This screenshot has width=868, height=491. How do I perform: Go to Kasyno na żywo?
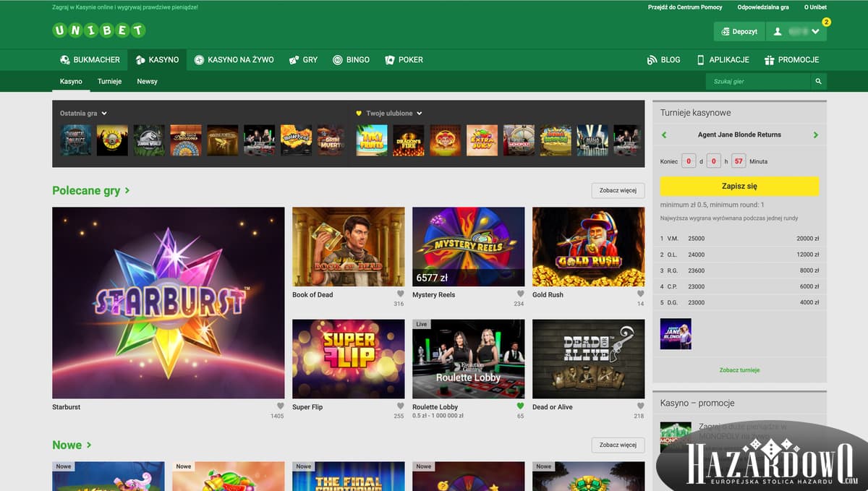(x=234, y=60)
